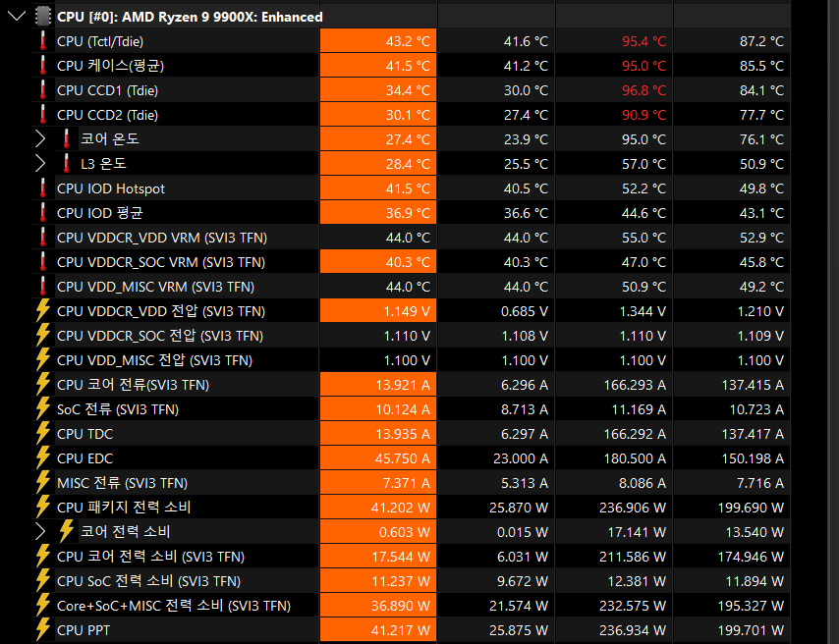Select the CPU PPT sensor label
Image resolution: width=839 pixels, height=644 pixels.
click(84, 630)
